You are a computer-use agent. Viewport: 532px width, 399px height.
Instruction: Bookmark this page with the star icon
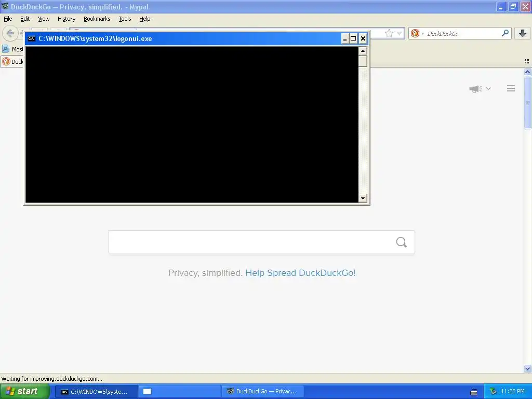pyautogui.click(x=389, y=33)
